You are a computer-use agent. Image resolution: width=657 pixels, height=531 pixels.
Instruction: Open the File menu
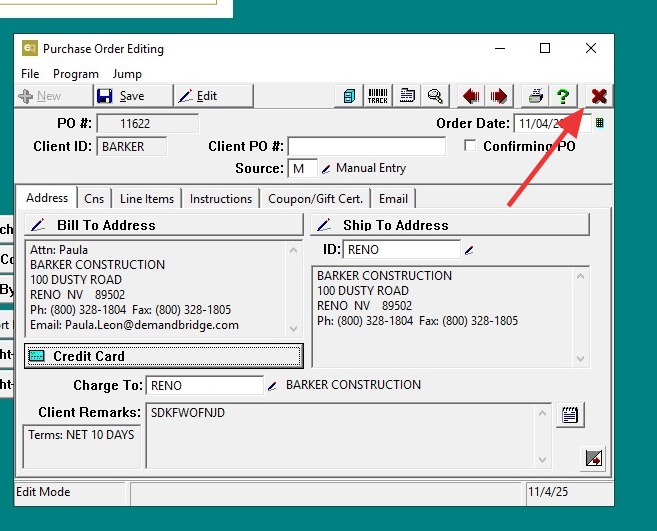(x=30, y=74)
